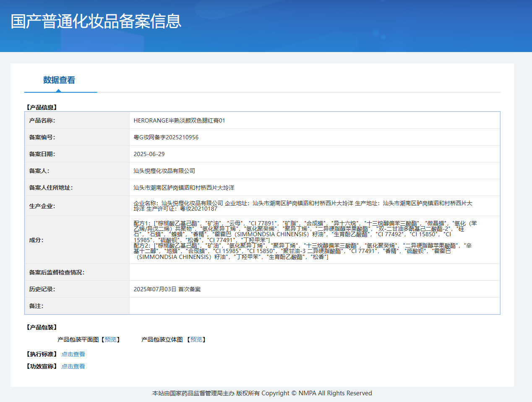Open the 数据查看 tab
This screenshot has height=402, width=532.
pyautogui.click(x=59, y=80)
